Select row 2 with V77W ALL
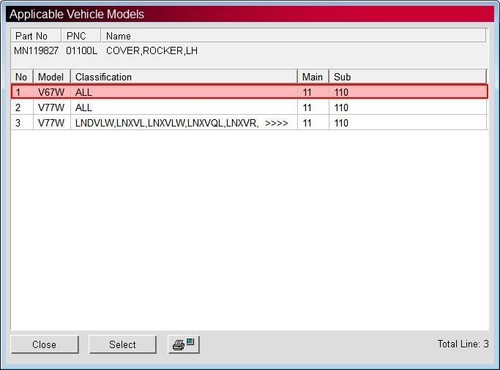 tap(249, 107)
